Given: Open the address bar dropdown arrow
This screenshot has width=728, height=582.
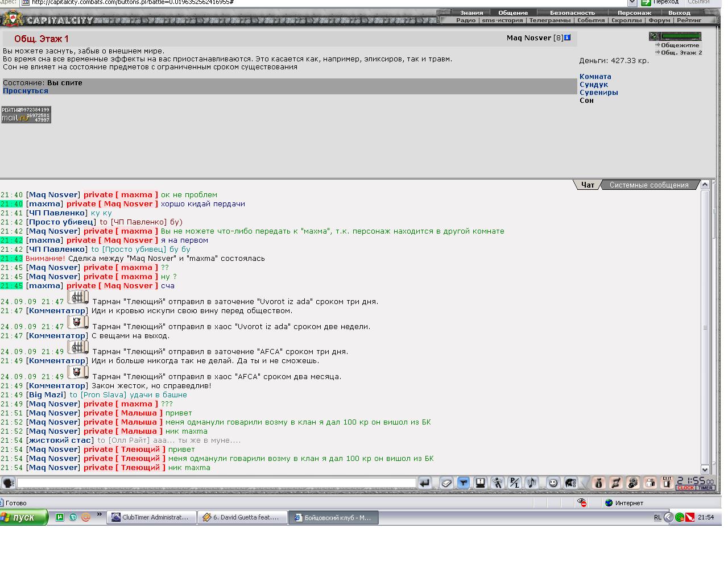Looking at the screenshot, I should 631,2.
